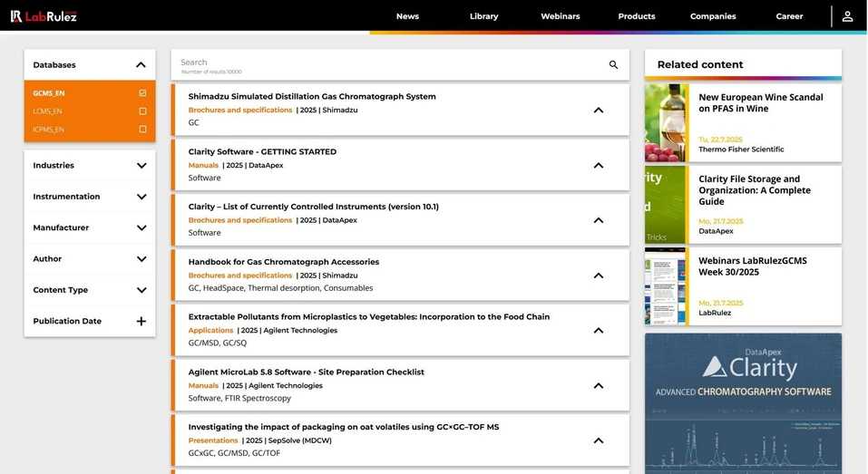Screen dimensions: 868x474
Task: Focus the Search input field
Action: [390, 64]
